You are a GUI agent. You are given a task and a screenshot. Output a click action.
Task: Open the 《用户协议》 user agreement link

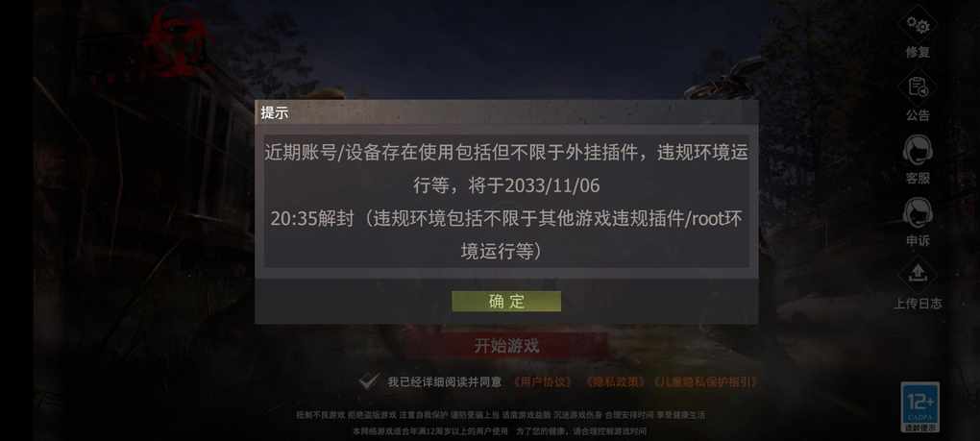click(x=541, y=381)
